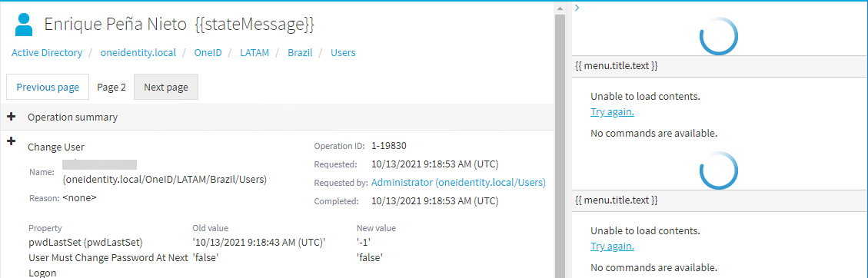The height and width of the screenshot is (278, 868).
Task: Click the Next page button
Action: [166, 87]
